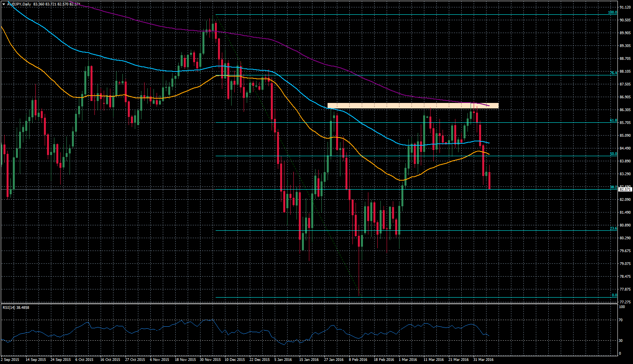Click the 6 Oct 2015 date label

click(84, 360)
